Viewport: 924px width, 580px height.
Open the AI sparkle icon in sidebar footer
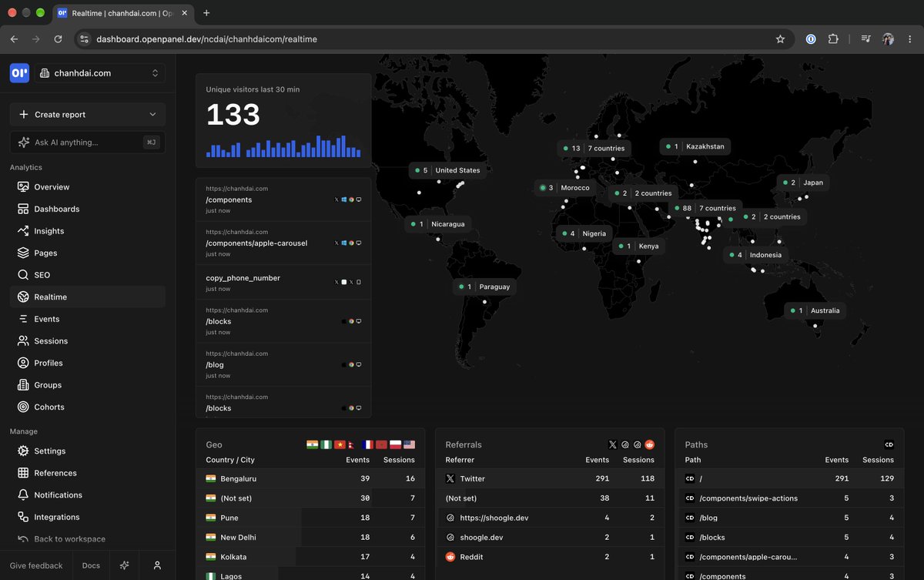click(x=124, y=565)
